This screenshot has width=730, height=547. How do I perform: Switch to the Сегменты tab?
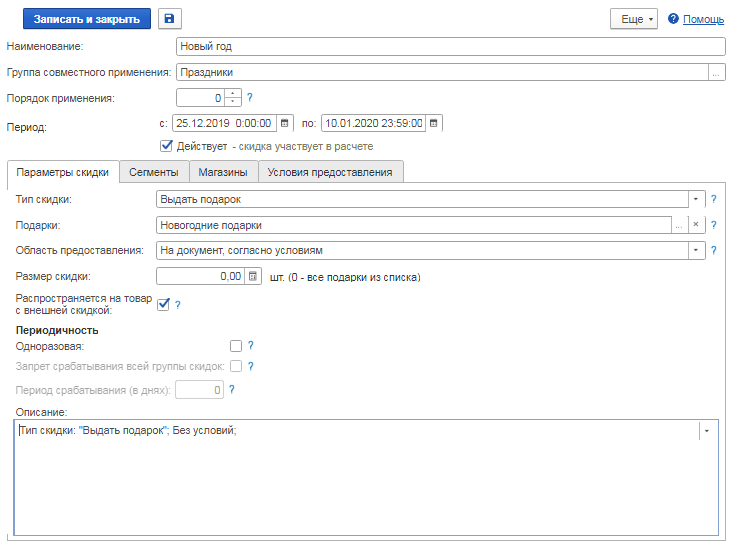154,172
